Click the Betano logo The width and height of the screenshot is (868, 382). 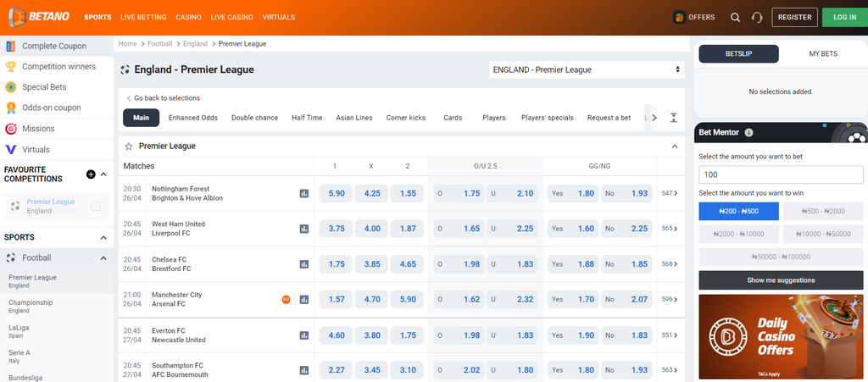coord(39,17)
